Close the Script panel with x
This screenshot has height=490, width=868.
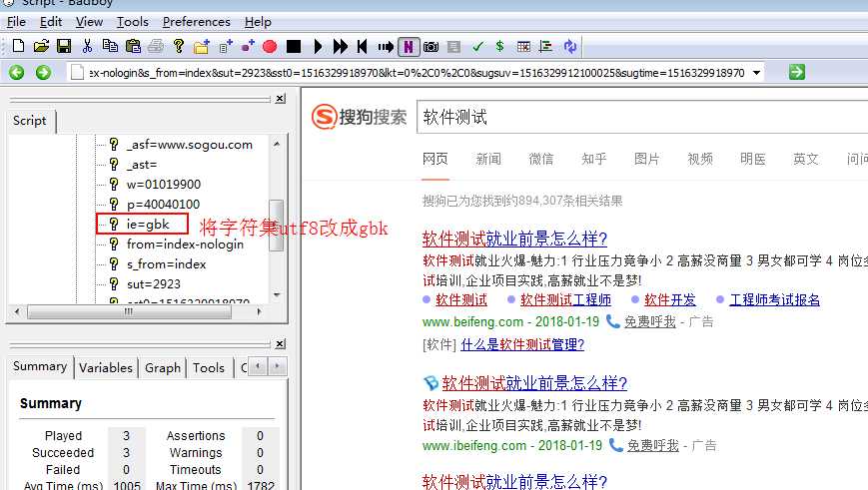pyautogui.click(x=281, y=99)
